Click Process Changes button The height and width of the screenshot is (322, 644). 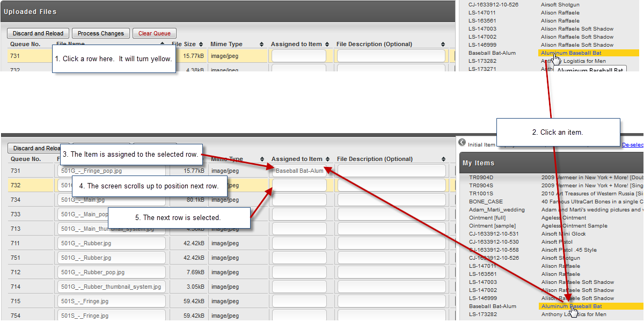coord(101,33)
